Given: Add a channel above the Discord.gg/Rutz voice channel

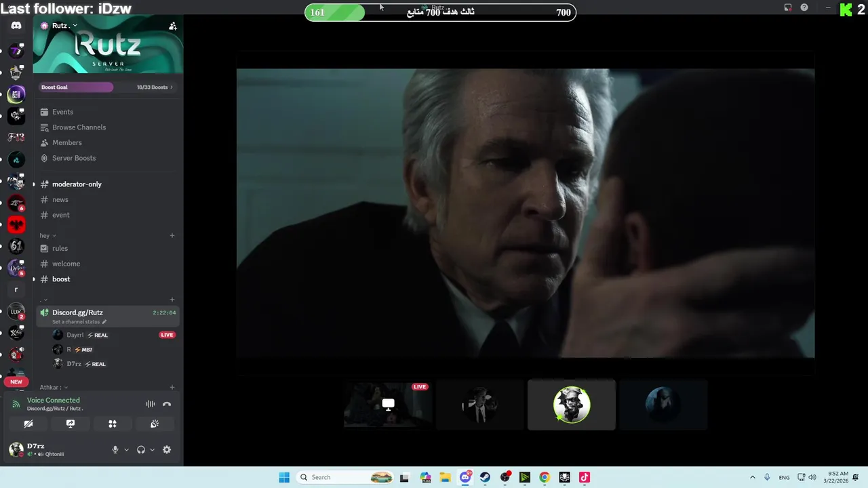Looking at the screenshot, I should tap(172, 300).
